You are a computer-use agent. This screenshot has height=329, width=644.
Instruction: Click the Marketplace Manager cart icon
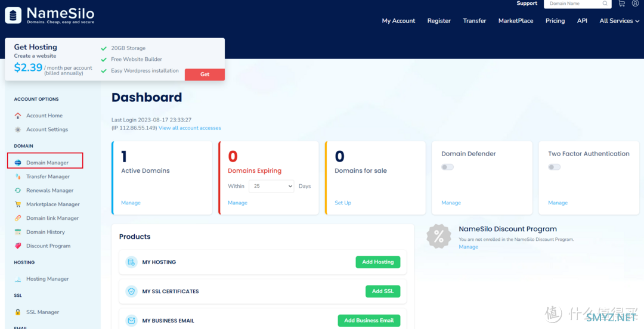(18, 204)
